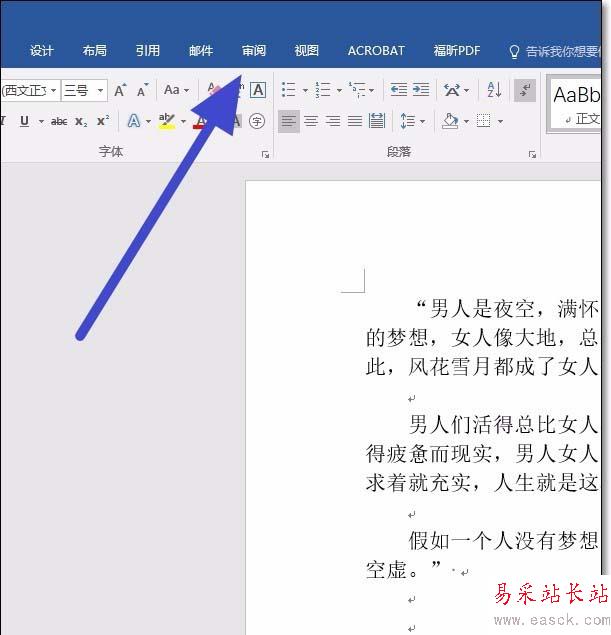Toggle subscript formatting
The image size is (611, 635).
click(81, 121)
